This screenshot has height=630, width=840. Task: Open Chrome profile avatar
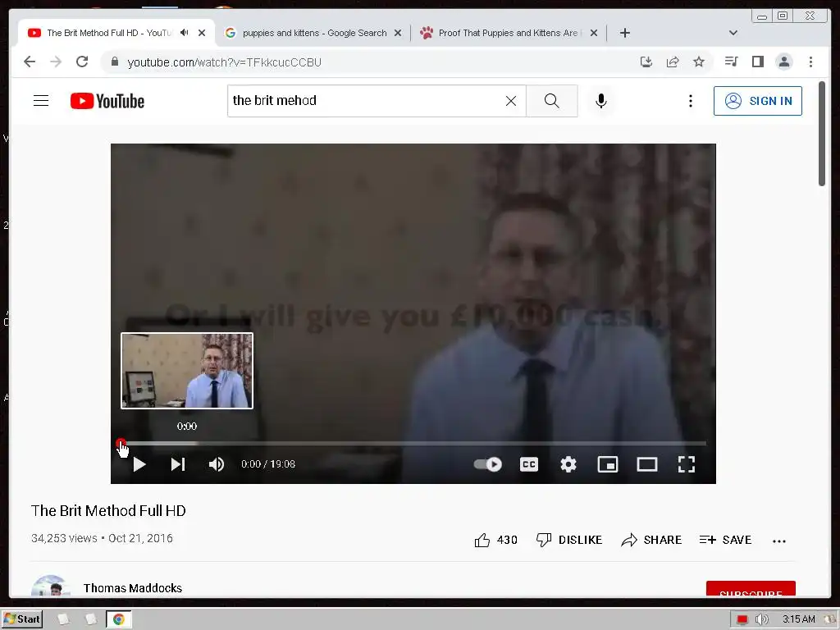coord(783,62)
